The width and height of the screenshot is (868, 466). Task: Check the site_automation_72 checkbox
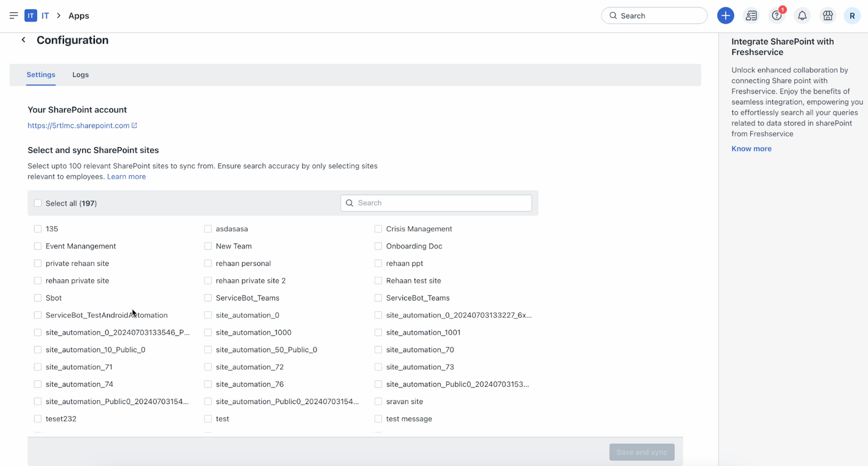click(208, 367)
